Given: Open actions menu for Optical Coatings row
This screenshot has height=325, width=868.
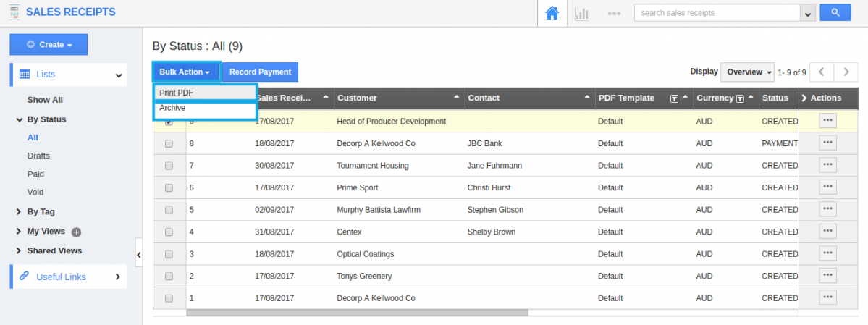Looking at the screenshot, I should point(827,253).
